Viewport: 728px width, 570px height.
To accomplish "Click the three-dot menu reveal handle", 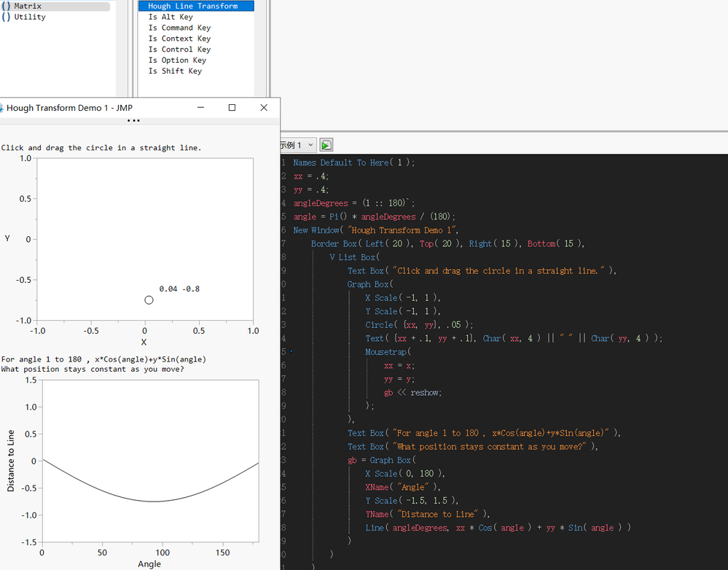I will pyautogui.click(x=133, y=121).
